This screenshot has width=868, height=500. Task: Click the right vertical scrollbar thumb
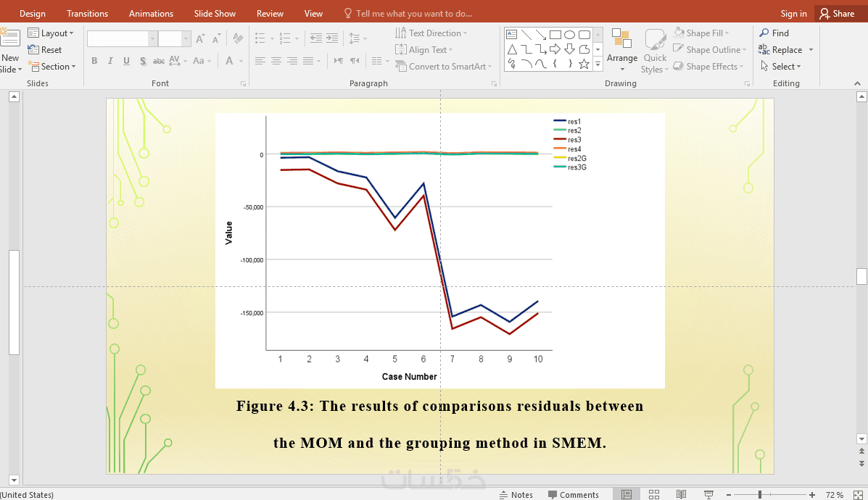coord(861,276)
